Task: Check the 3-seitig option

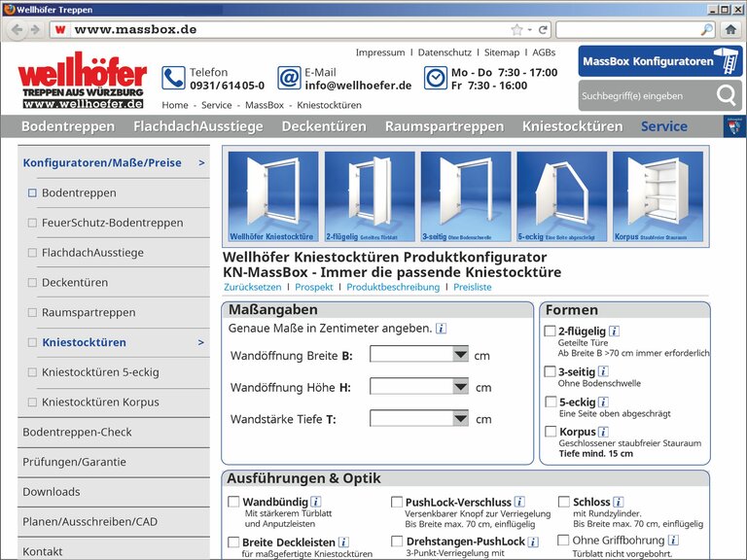Action: point(550,371)
